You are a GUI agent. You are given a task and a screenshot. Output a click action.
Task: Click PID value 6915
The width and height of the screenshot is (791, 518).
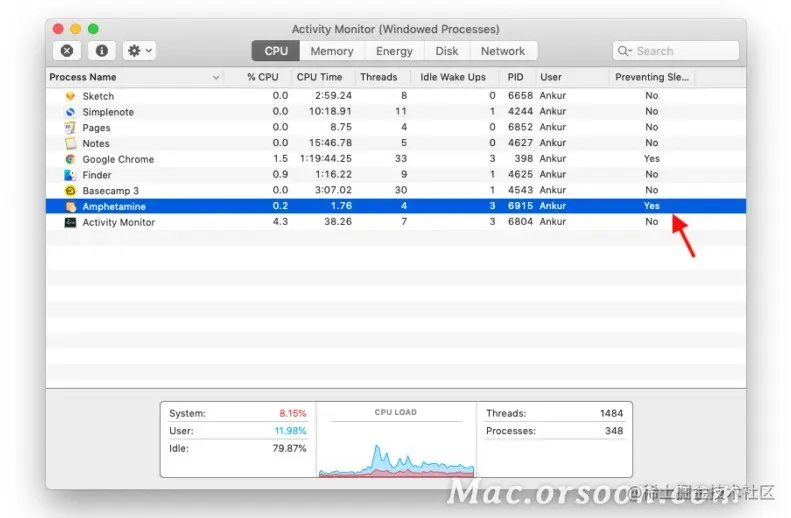[520, 206]
